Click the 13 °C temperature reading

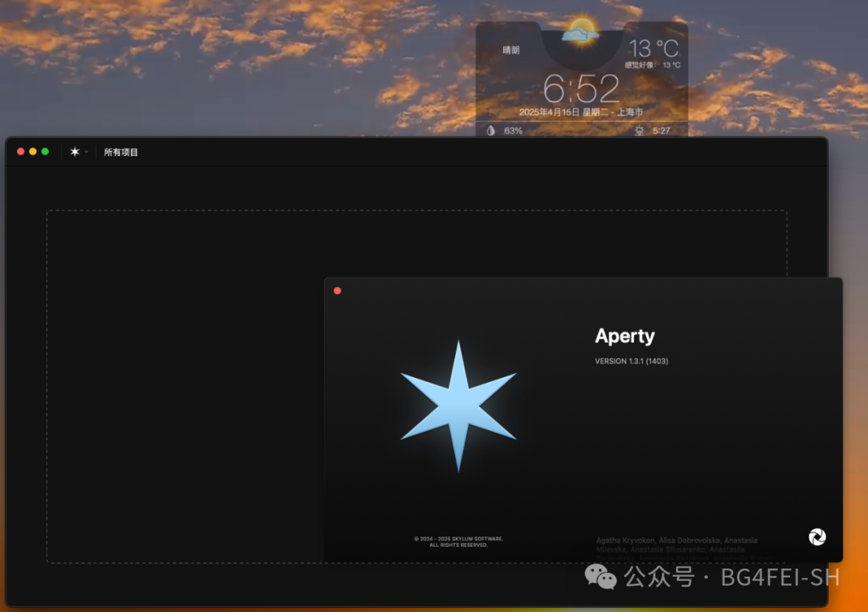(x=653, y=49)
